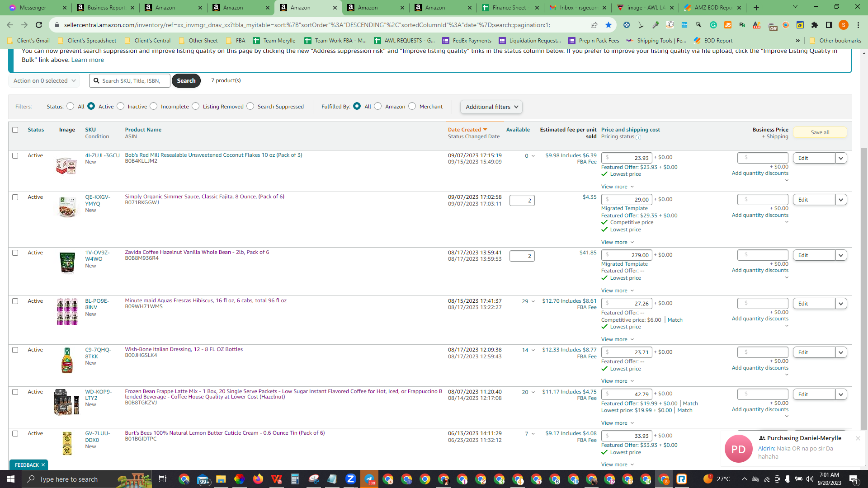Filter by Fulfilled By Amazon

378,106
